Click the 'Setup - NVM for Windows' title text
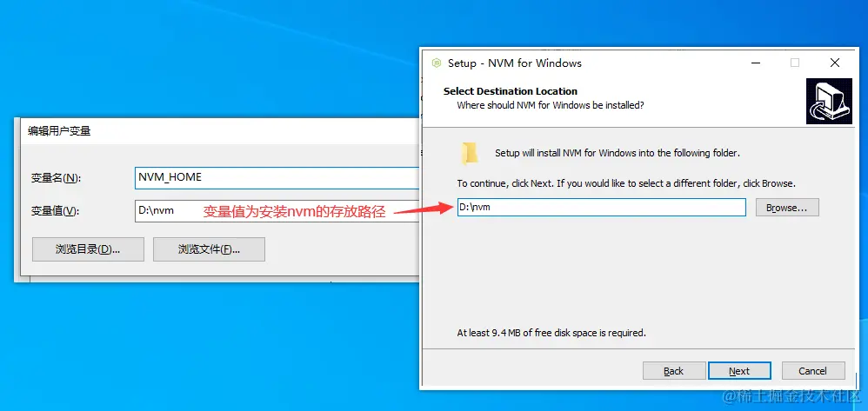868x411 pixels. point(515,63)
